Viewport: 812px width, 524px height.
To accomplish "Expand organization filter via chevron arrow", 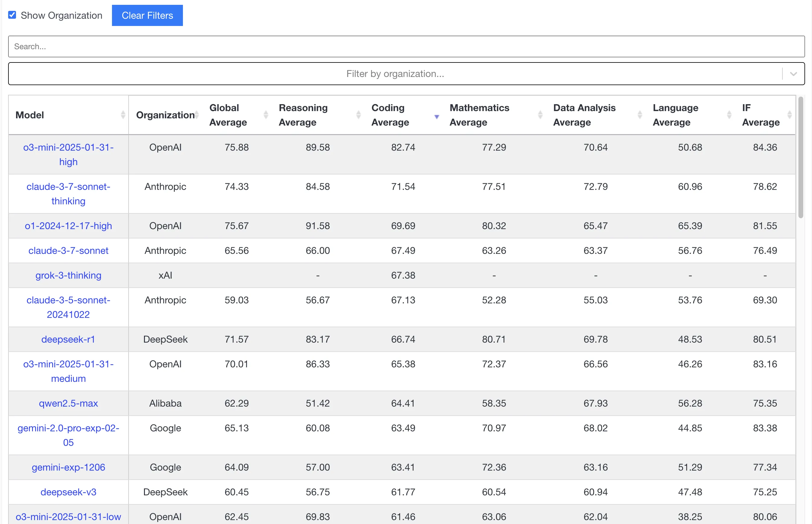I will click(x=793, y=74).
